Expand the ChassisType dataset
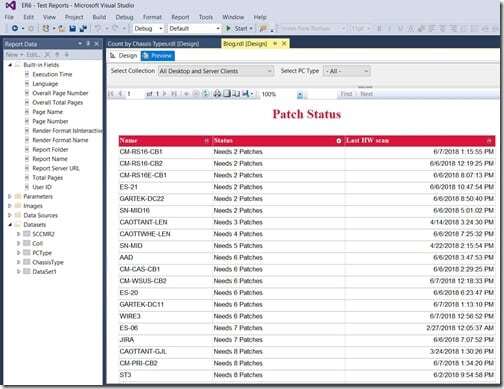The image size is (504, 389). click(19, 262)
